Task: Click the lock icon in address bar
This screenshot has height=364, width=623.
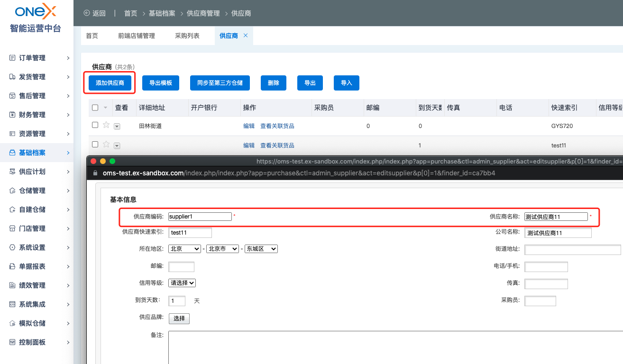Action: pyautogui.click(x=95, y=173)
